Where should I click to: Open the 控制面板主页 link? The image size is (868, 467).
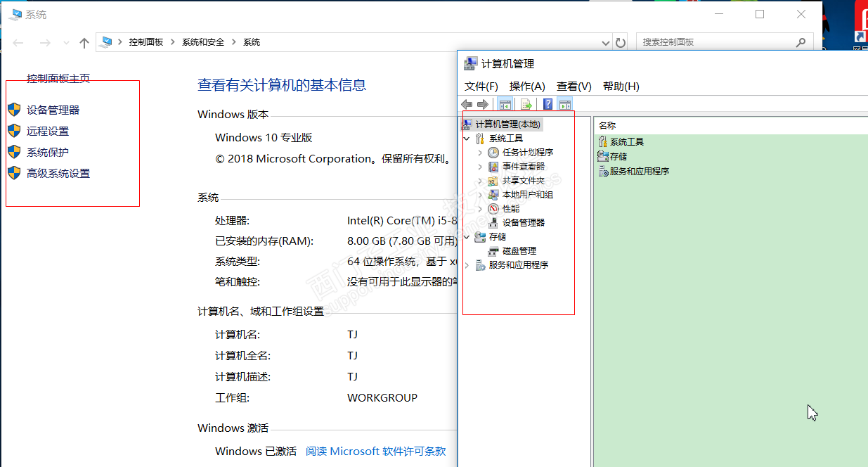point(58,79)
